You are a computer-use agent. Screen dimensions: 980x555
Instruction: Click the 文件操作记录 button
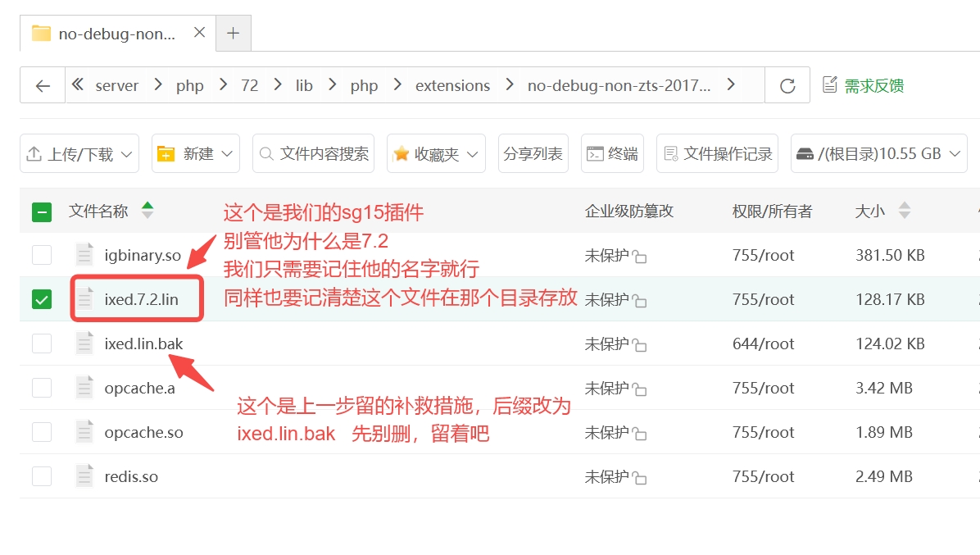718,153
